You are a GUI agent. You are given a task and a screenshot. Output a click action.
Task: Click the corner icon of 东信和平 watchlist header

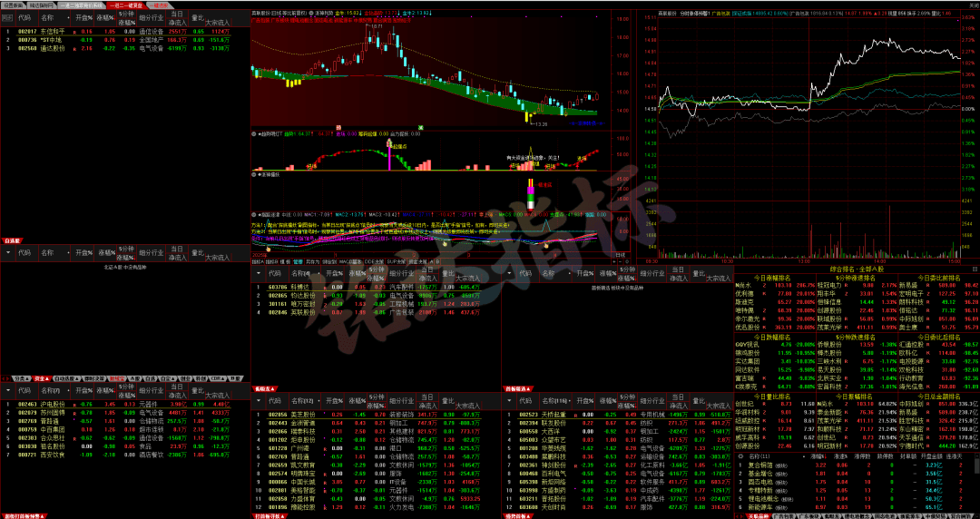click(x=7, y=17)
